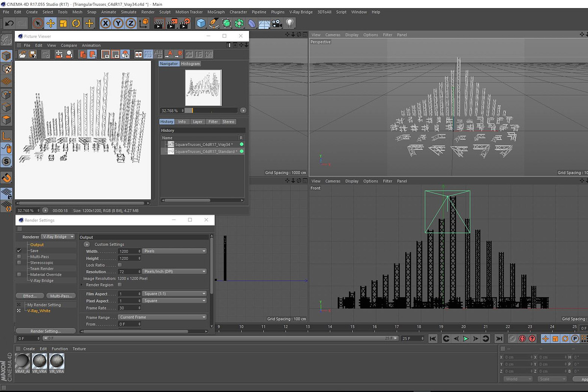Click Render to Picture Viewer icon
The image size is (588, 392).
click(171, 23)
